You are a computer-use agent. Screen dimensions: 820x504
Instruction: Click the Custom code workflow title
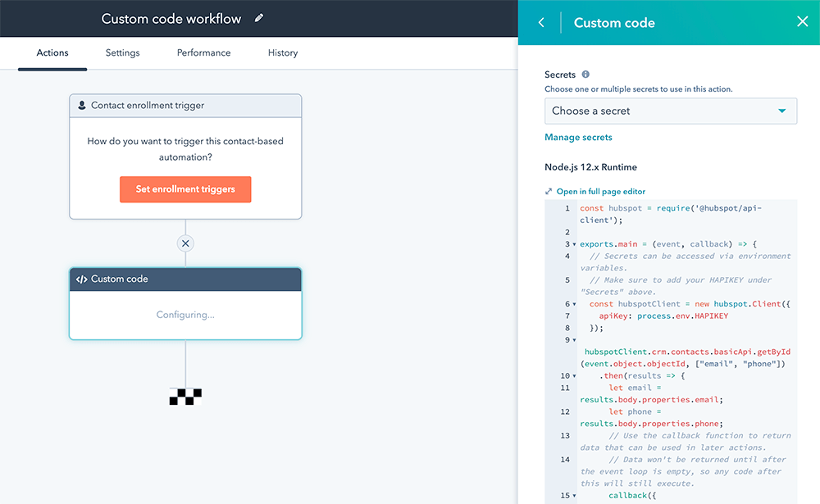[171, 19]
